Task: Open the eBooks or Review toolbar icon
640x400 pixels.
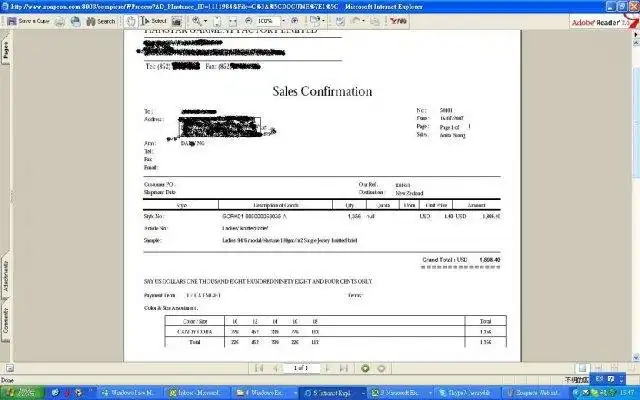Action: pos(314,21)
